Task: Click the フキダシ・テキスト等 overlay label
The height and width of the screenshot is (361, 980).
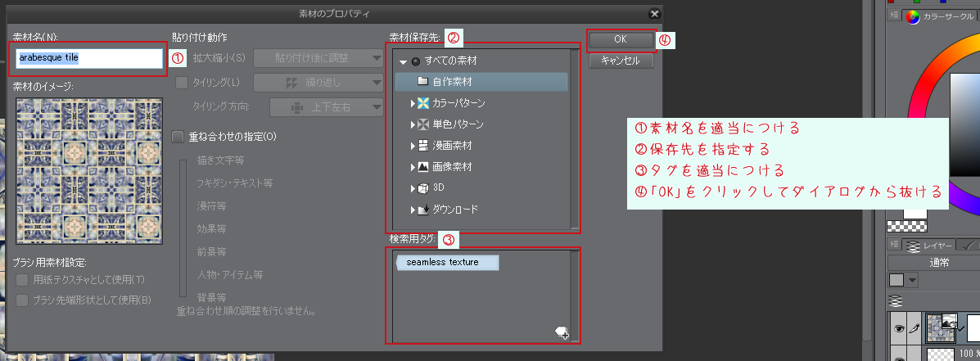Action: coord(234,183)
